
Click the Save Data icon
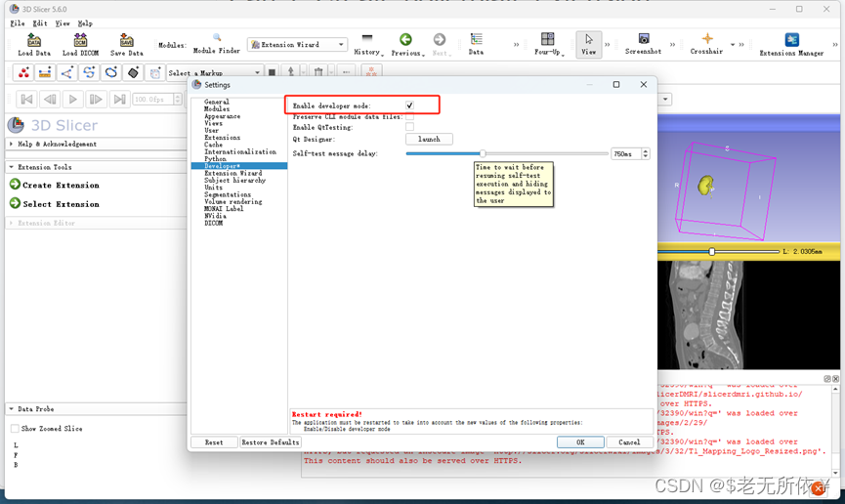pyautogui.click(x=127, y=44)
